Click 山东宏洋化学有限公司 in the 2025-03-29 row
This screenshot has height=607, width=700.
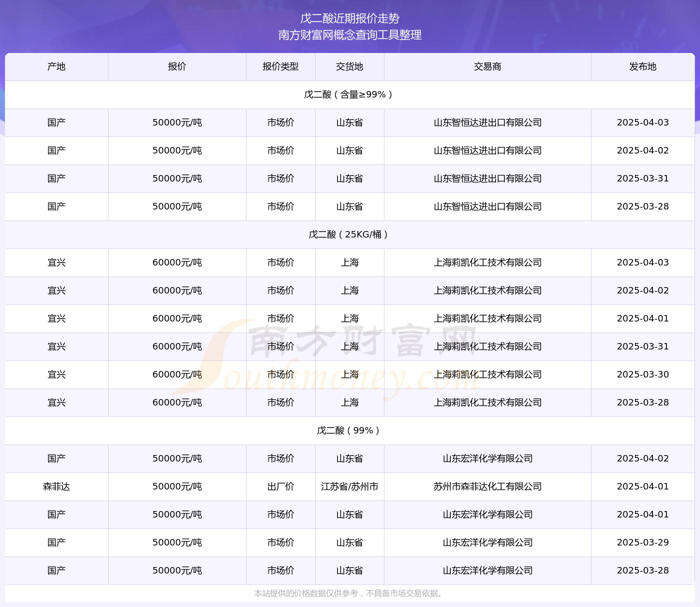[x=487, y=542]
